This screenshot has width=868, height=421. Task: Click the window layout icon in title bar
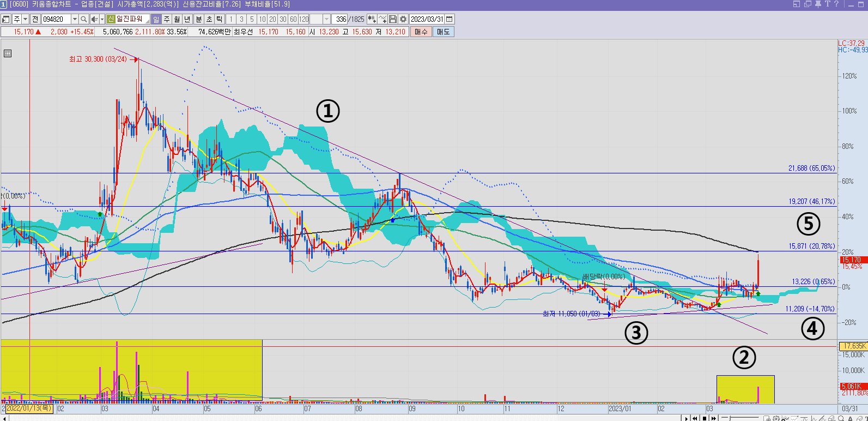click(x=797, y=4)
